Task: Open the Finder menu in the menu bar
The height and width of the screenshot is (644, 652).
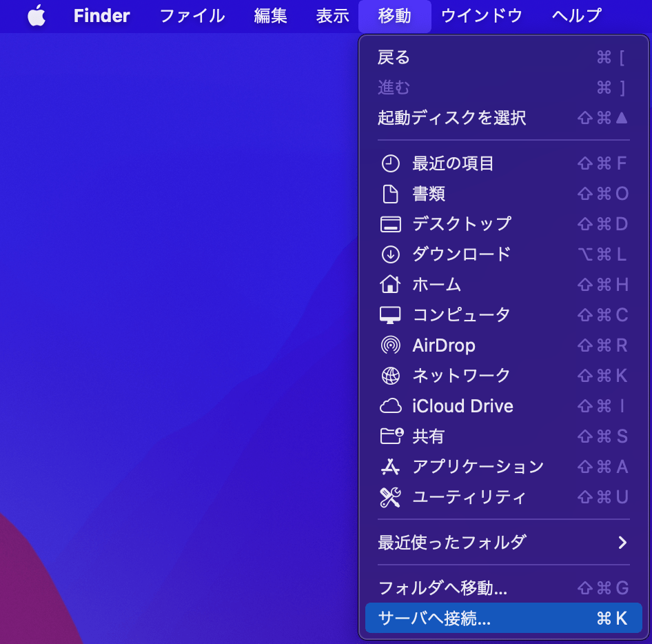Action: pos(102,16)
